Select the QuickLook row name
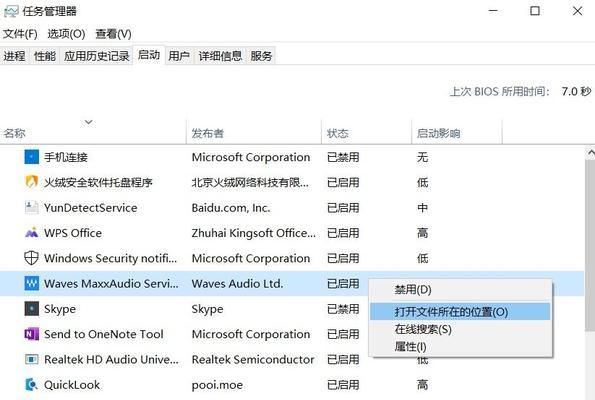 click(x=72, y=385)
